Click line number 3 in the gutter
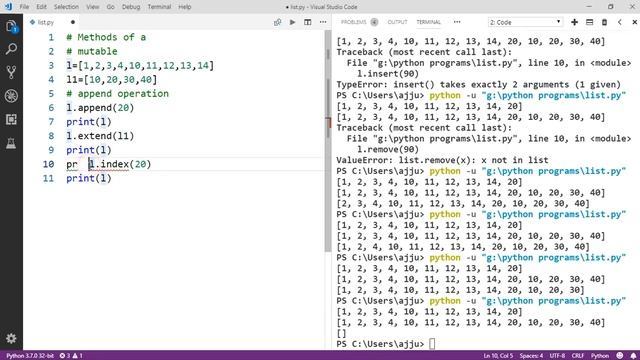Image resolution: width=640 pixels, height=360 pixels. coord(51,65)
